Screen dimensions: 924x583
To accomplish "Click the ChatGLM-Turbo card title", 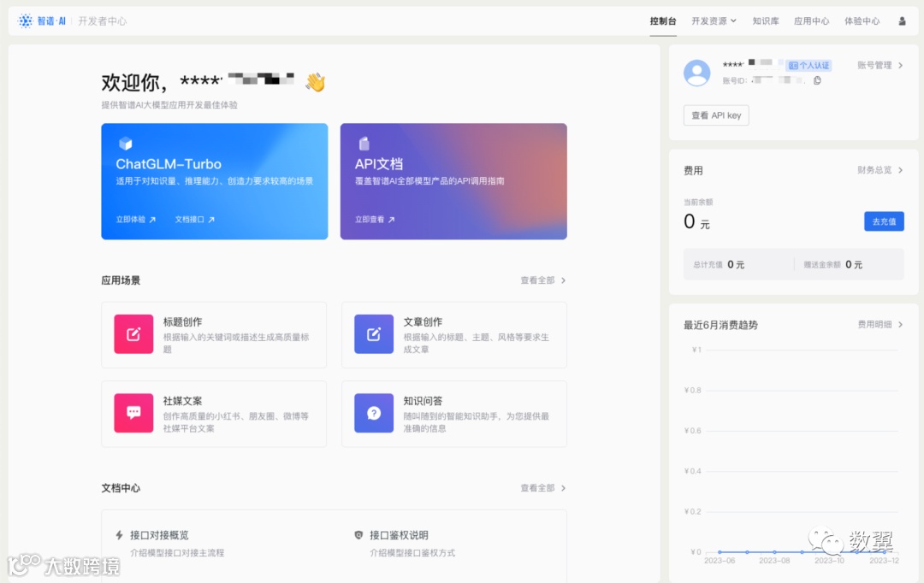I will tap(169, 164).
